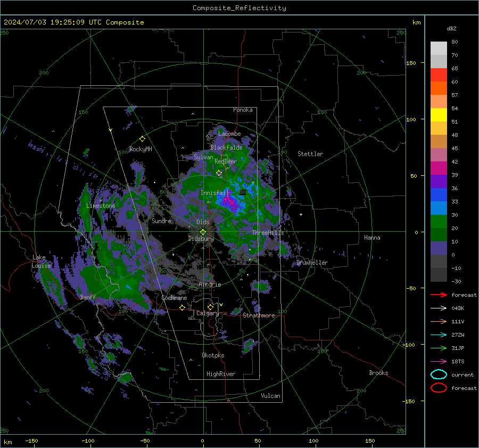Click the Vulcan town label

pos(271,396)
